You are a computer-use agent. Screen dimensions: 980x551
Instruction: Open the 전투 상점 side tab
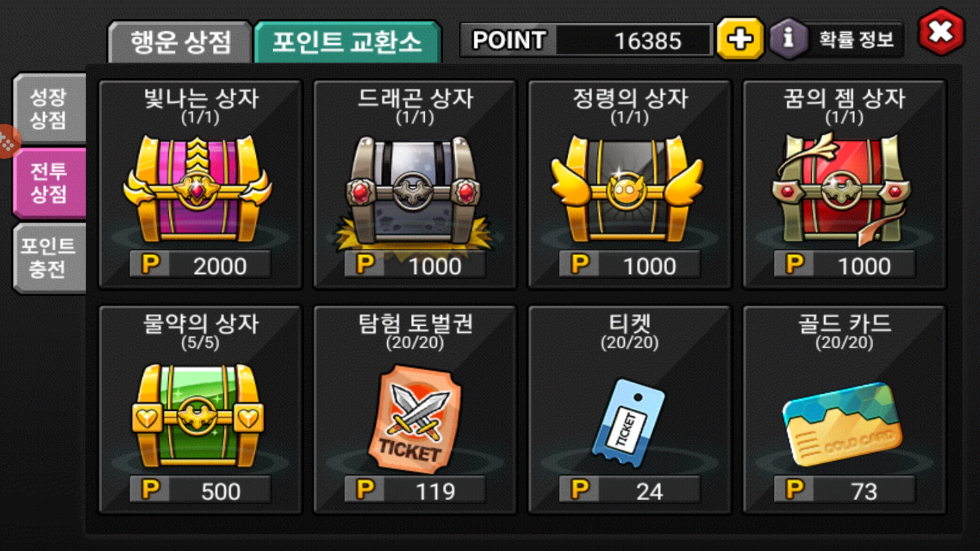pyautogui.click(x=49, y=182)
